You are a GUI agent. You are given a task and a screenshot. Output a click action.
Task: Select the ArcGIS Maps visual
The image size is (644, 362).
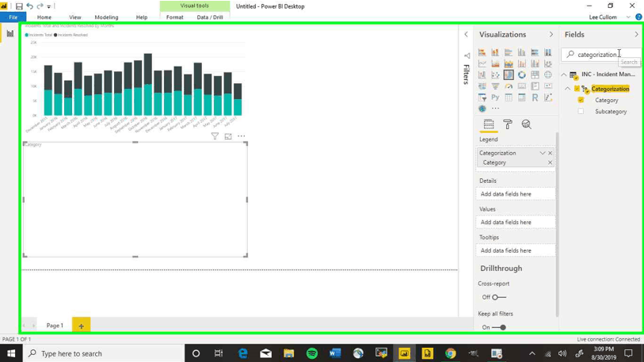pos(482,109)
